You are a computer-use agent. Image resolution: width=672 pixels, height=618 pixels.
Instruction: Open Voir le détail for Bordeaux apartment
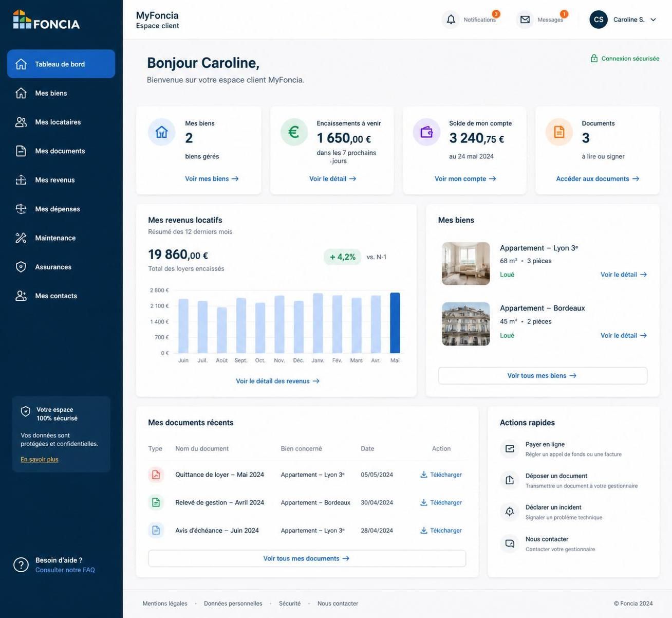point(624,335)
